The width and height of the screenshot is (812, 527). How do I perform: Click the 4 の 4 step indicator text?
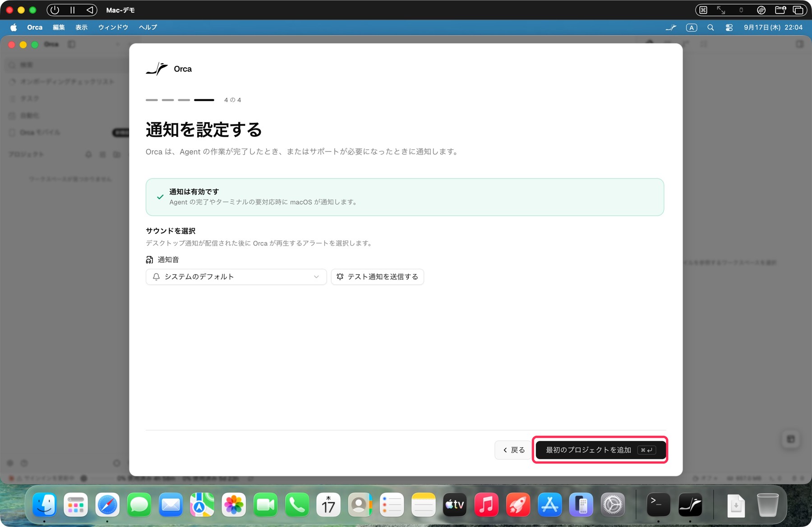(x=232, y=100)
